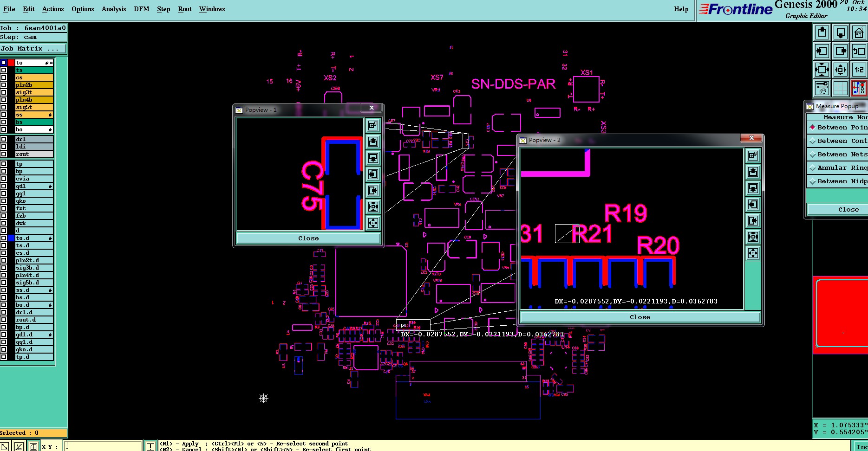
Task: Click the blue color swatch of 'to.d' layer
Action: coord(11,238)
